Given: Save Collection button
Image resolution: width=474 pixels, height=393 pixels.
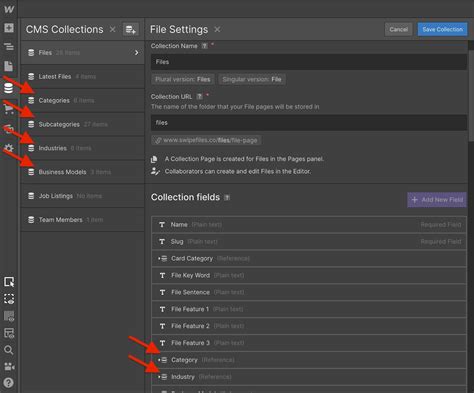Looking at the screenshot, I should point(442,29).
